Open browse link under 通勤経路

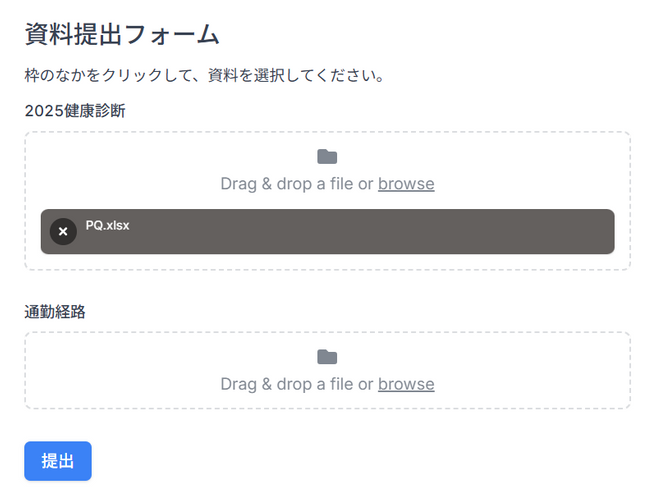(406, 384)
